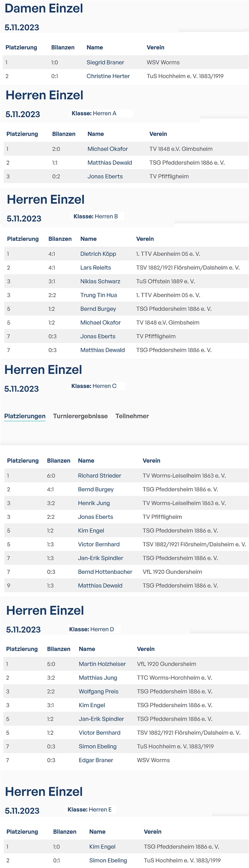Image resolution: width=249 pixels, height=868 pixels.
Task: Click on player Lars Reielts
Action: [x=95, y=267]
